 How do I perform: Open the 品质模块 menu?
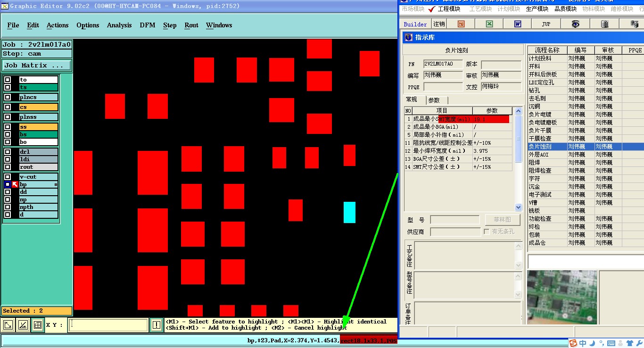pos(565,9)
